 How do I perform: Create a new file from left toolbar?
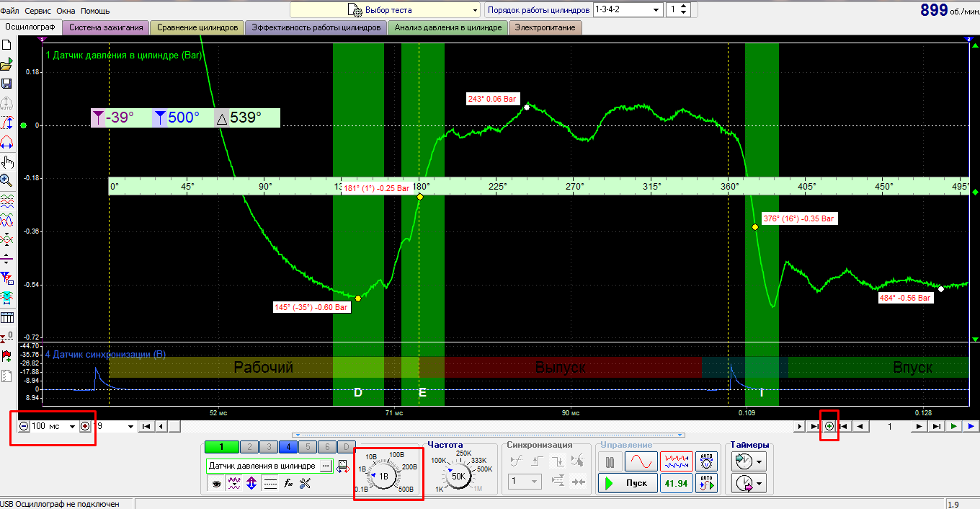click(6, 45)
